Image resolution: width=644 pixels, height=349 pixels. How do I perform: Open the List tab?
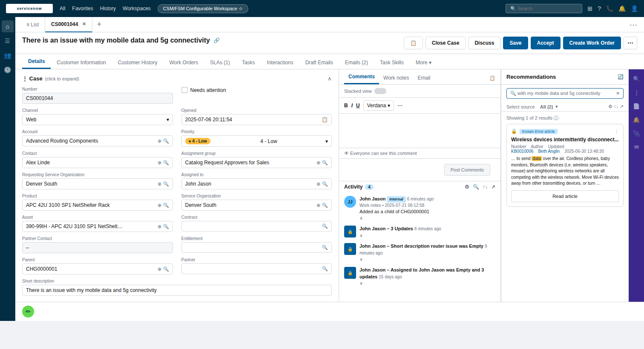pos(32,25)
